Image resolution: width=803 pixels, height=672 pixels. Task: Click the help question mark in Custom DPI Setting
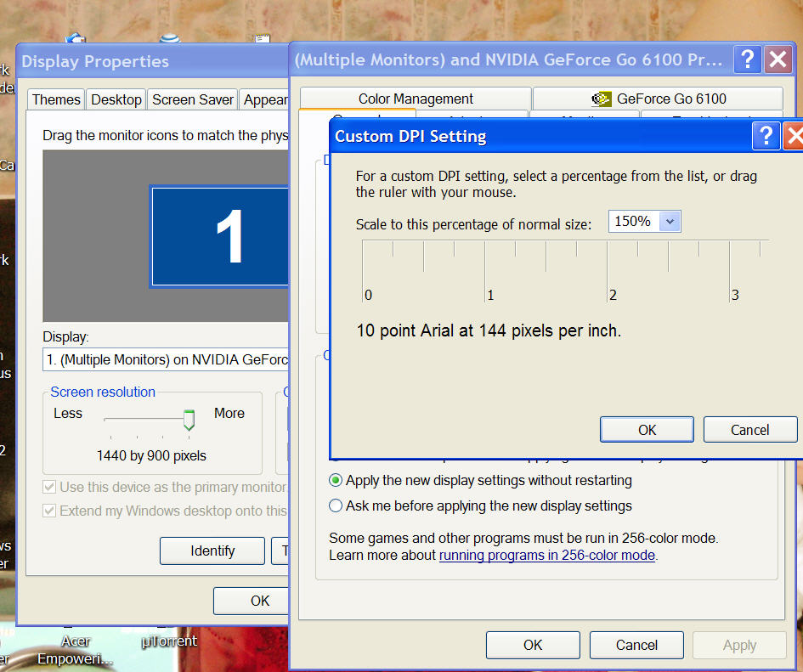766,136
